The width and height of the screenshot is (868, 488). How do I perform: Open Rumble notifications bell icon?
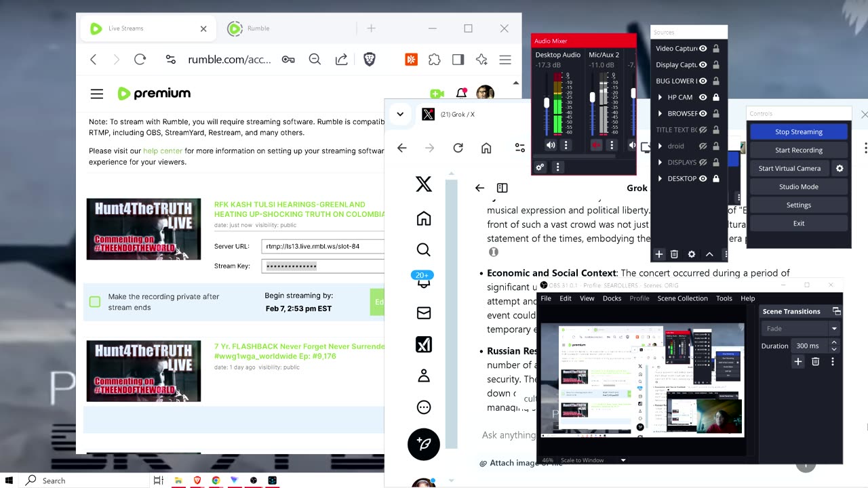tap(461, 94)
